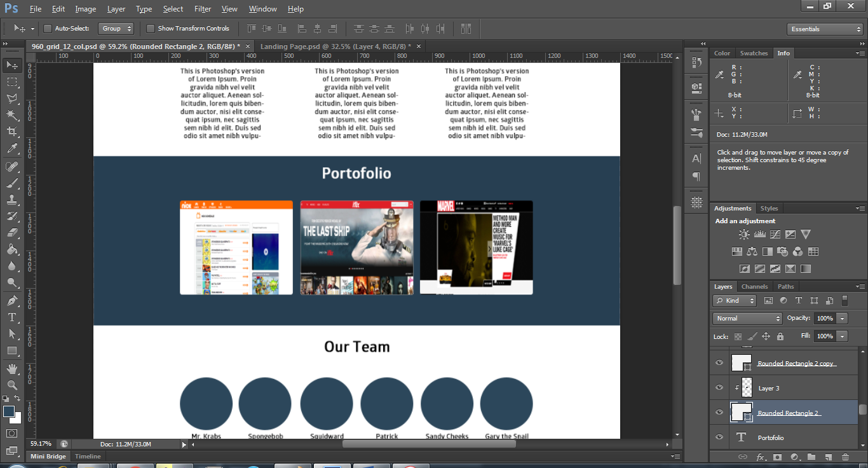Open the Add layer style fx menu
This screenshot has height=468, width=868.
[760, 457]
